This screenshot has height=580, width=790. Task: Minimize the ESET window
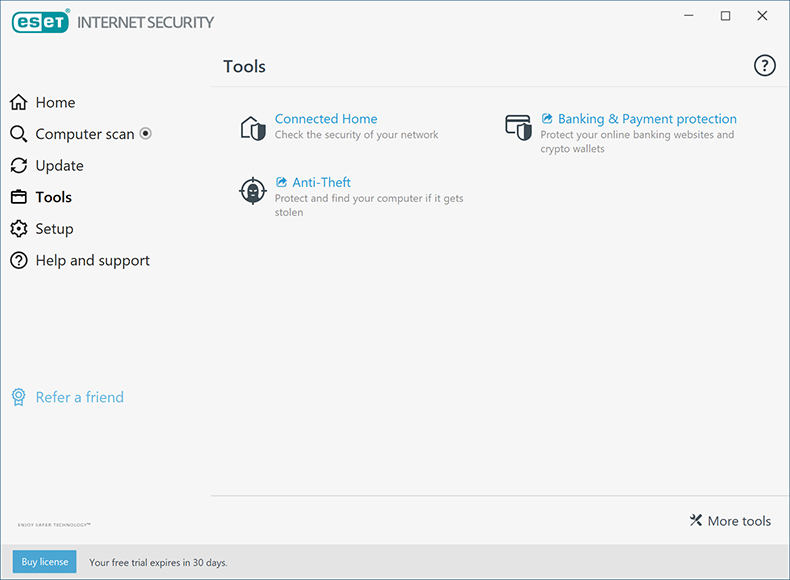click(689, 16)
